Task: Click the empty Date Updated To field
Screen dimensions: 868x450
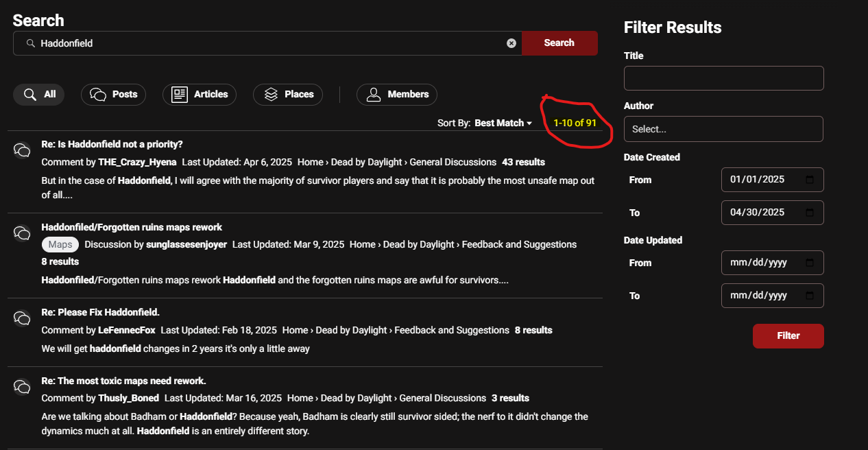Action: 773,296
